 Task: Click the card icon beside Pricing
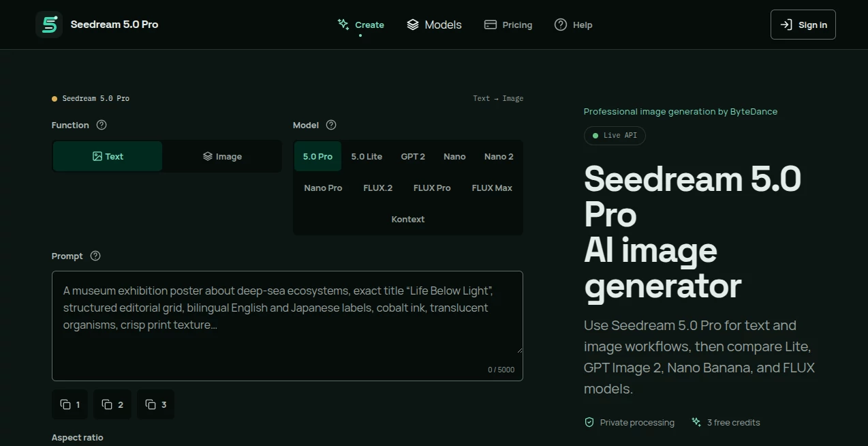click(491, 25)
